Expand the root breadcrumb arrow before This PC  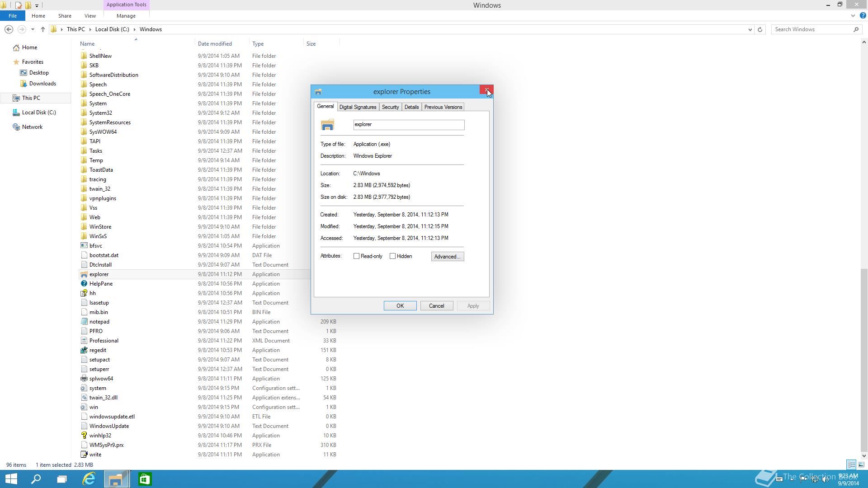coord(62,29)
